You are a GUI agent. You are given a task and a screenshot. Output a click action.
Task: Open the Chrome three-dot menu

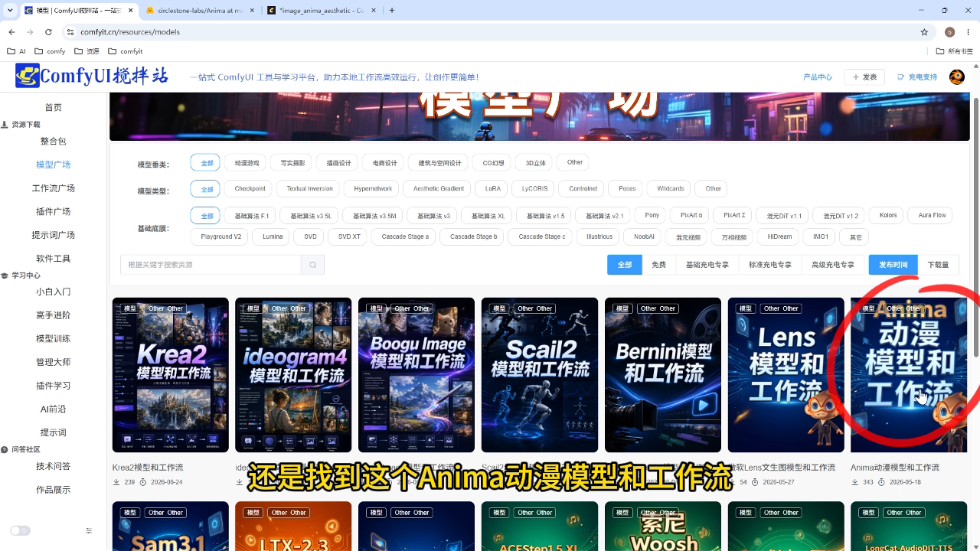pos(968,32)
